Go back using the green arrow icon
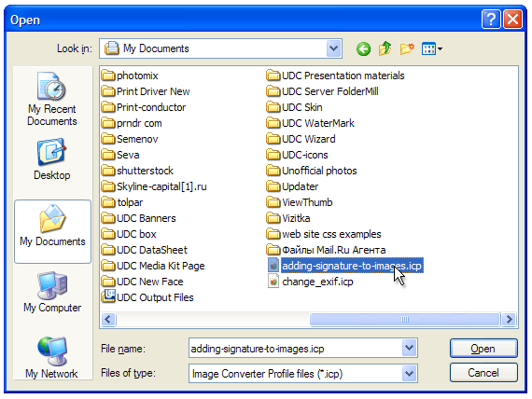 363,48
